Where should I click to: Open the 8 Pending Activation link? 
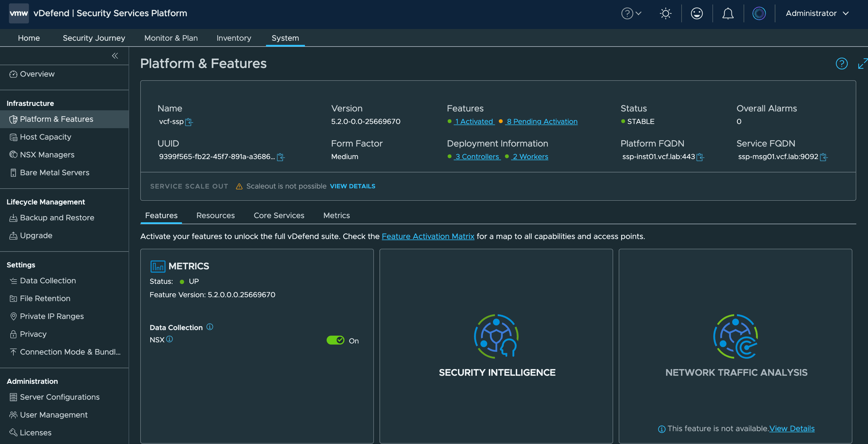[542, 121]
